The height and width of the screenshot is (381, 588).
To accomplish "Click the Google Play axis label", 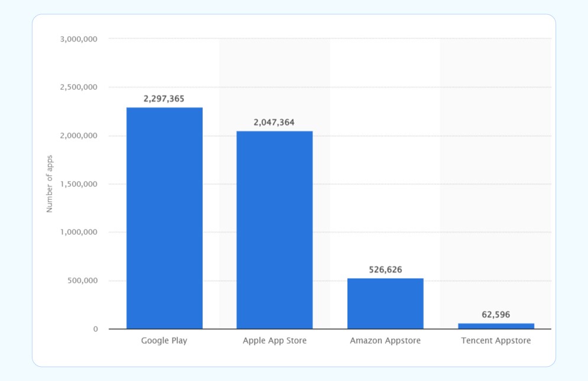I will pyautogui.click(x=164, y=341).
